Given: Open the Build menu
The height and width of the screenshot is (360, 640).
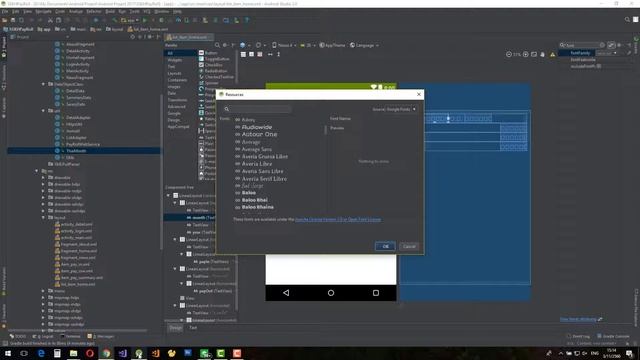Looking at the screenshot, I should [110, 11].
